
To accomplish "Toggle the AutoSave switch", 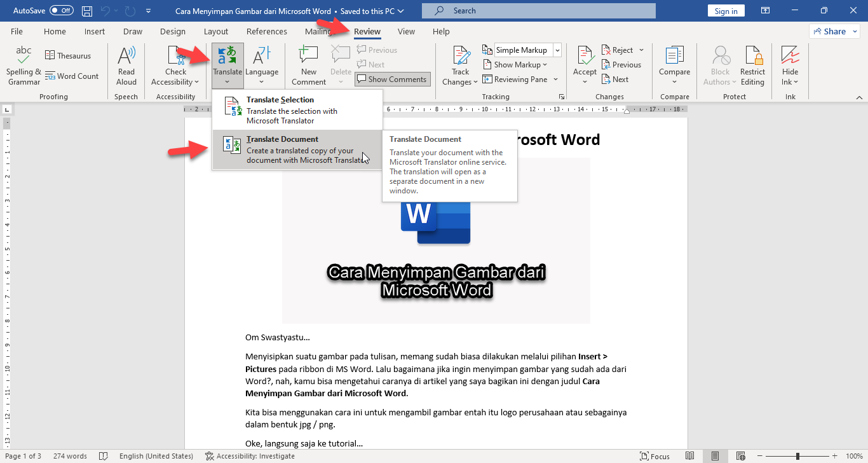I will point(61,11).
